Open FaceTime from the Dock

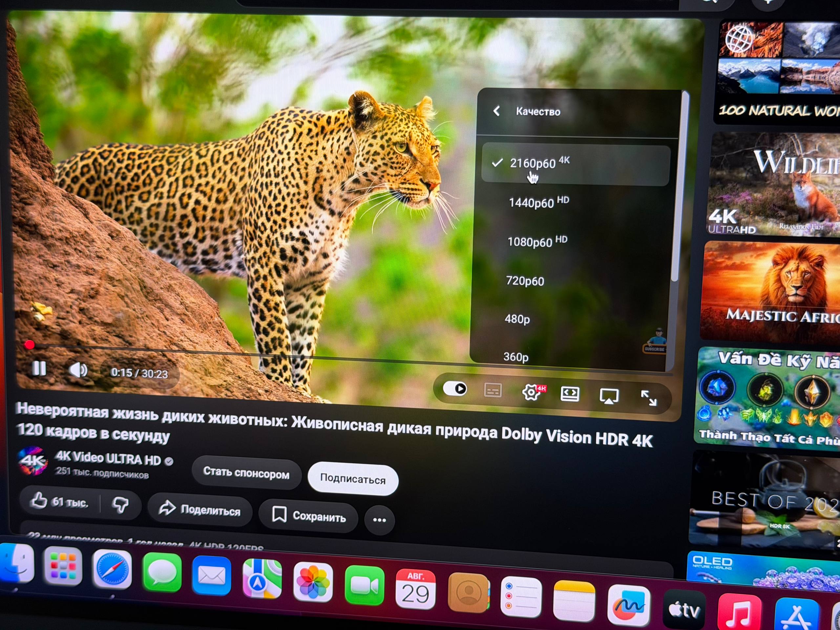[x=365, y=586]
